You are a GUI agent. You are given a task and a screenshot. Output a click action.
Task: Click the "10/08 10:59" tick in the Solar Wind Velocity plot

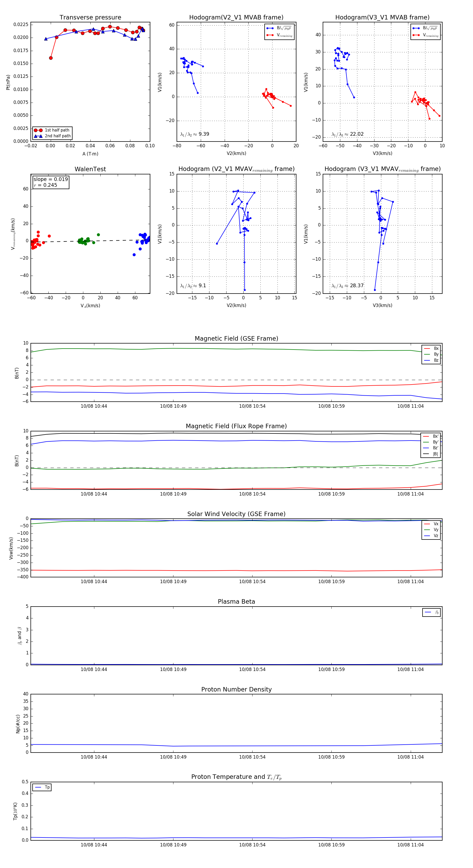[x=331, y=582]
